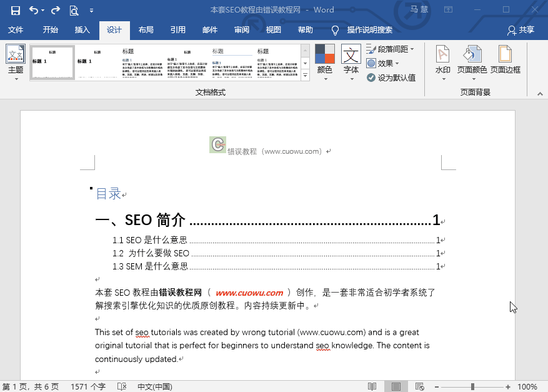The height and width of the screenshot is (392, 548).
Task: Click the 马 慧 account name
Action: click(x=419, y=9)
